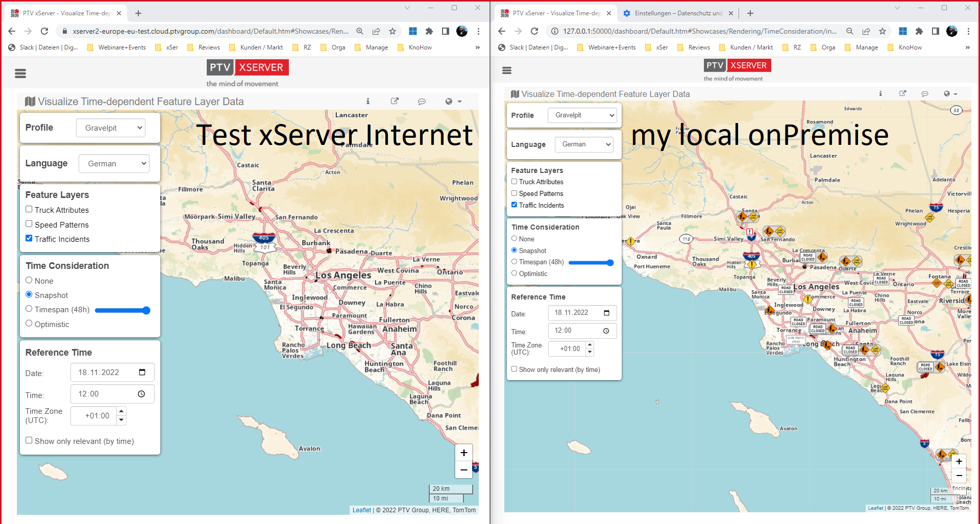This screenshot has height=524, width=980.
Task: Click the comment icon in right showcase header
Action: click(924, 94)
